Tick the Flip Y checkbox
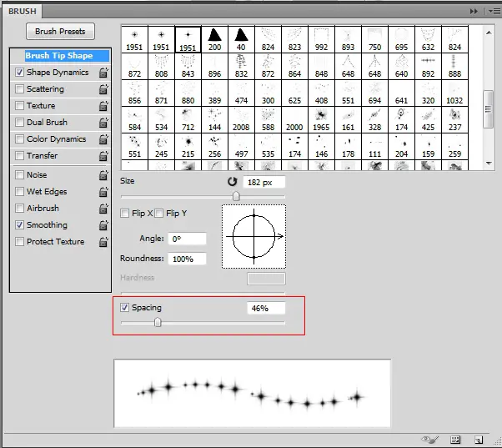Screen dimensions: 502x448 (158, 214)
